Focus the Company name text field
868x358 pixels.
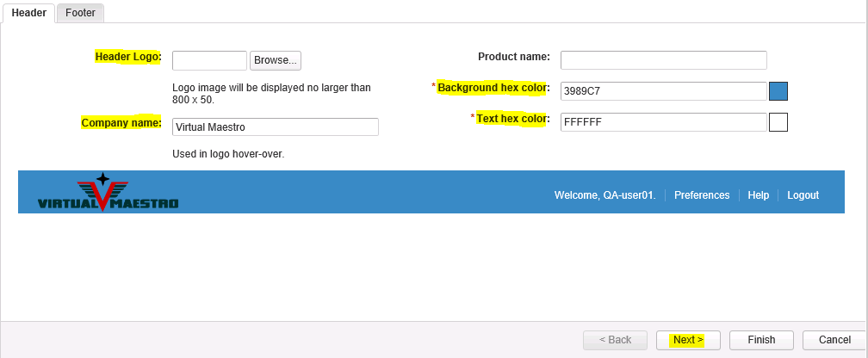(x=276, y=127)
